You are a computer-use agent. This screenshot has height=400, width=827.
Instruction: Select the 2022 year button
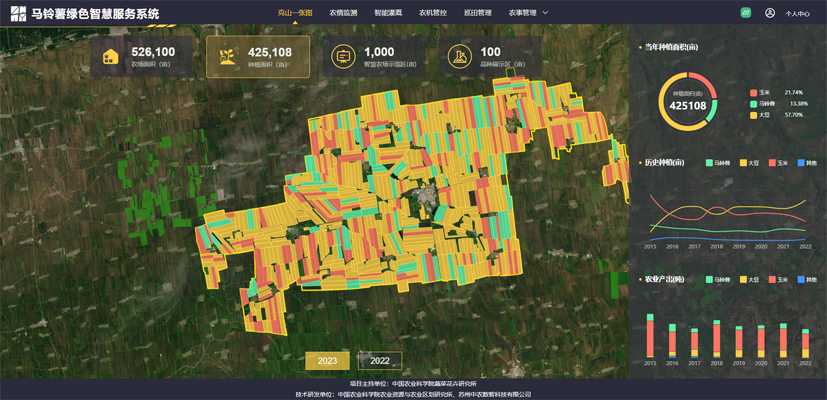pyautogui.click(x=380, y=361)
